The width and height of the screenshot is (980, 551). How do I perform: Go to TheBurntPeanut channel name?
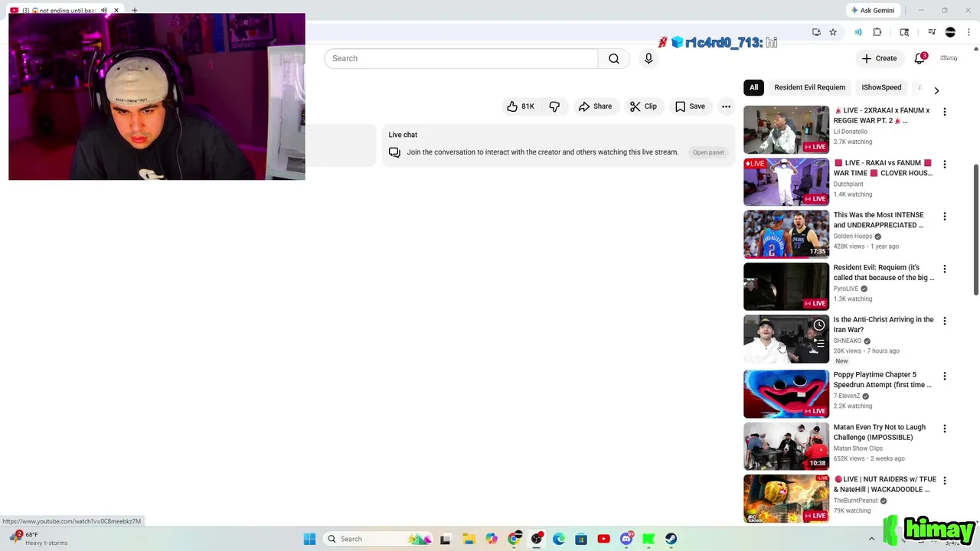coord(854,500)
